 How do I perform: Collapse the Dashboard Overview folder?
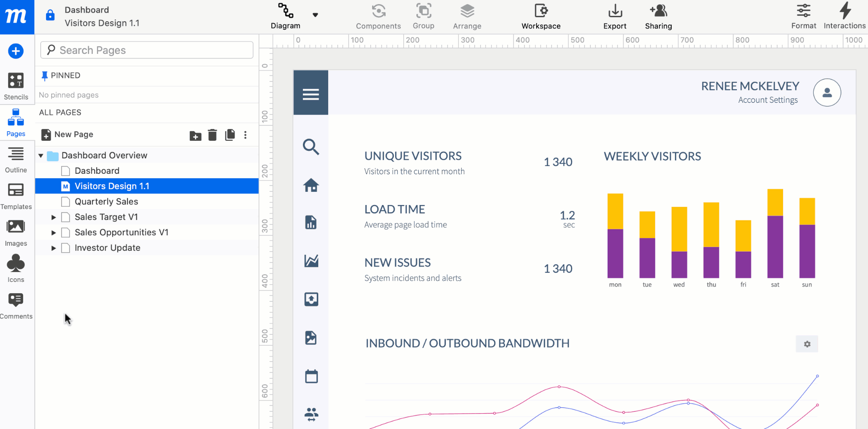(x=41, y=156)
